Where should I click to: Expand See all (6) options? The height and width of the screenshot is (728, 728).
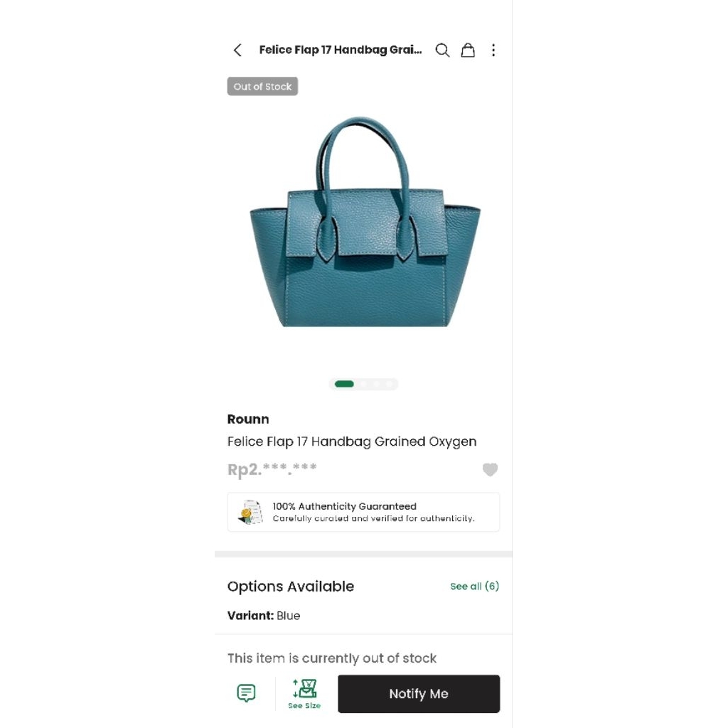(474, 587)
